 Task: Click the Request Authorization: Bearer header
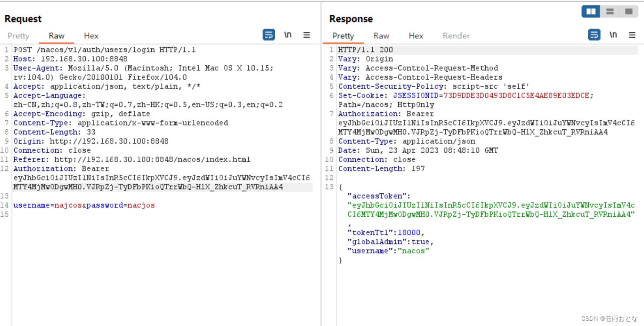[61, 168]
